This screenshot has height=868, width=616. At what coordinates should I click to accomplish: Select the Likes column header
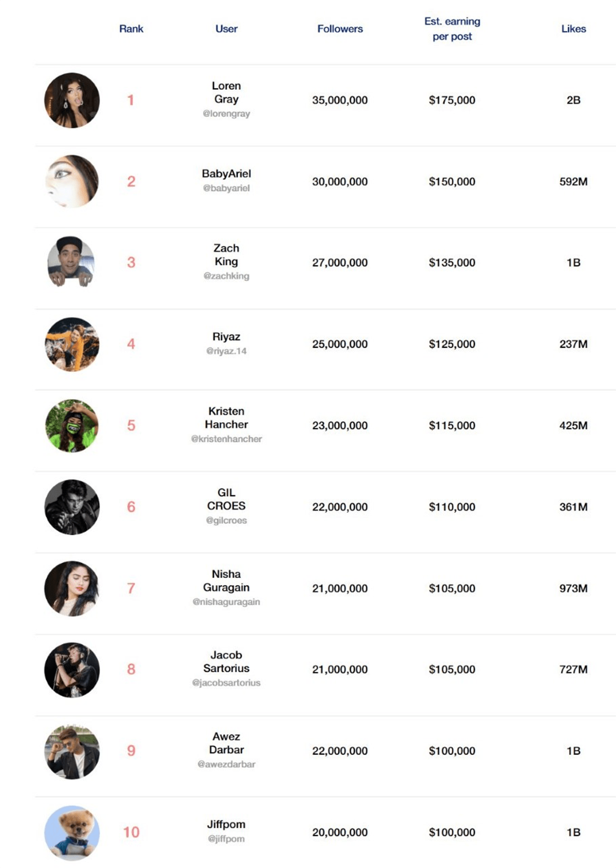click(573, 29)
